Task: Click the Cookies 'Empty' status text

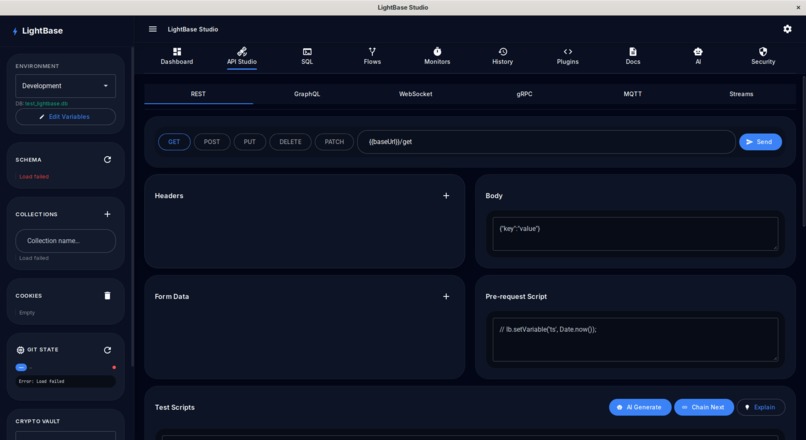Action: pos(27,313)
